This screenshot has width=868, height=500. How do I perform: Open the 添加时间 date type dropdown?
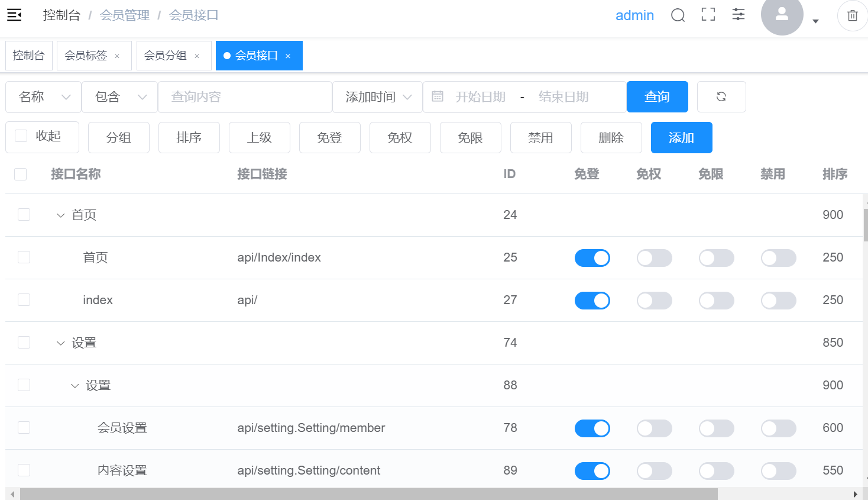377,96
